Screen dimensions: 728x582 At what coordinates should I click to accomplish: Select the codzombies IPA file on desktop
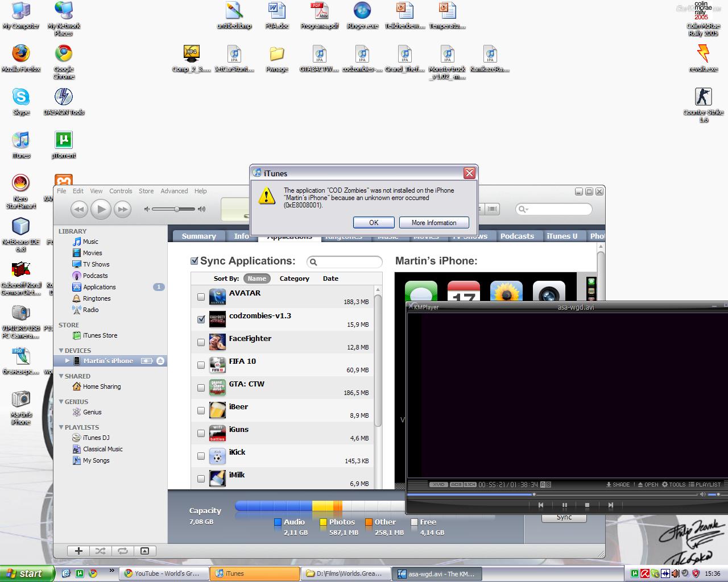[362, 59]
